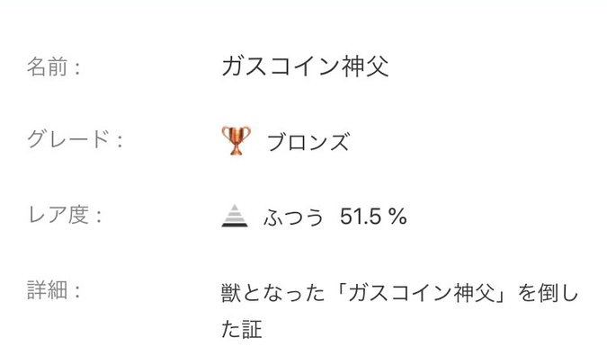Click the colon after 名前

click(77, 68)
